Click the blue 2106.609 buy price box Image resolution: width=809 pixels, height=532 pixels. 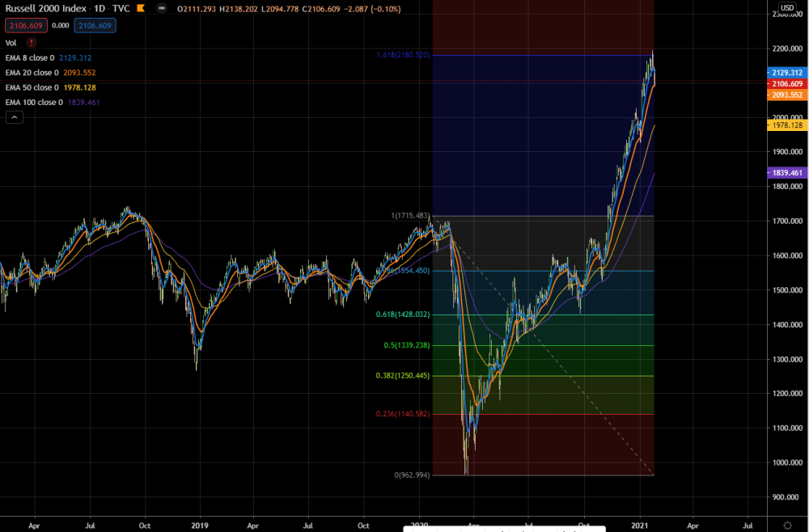pyautogui.click(x=95, y=25)
